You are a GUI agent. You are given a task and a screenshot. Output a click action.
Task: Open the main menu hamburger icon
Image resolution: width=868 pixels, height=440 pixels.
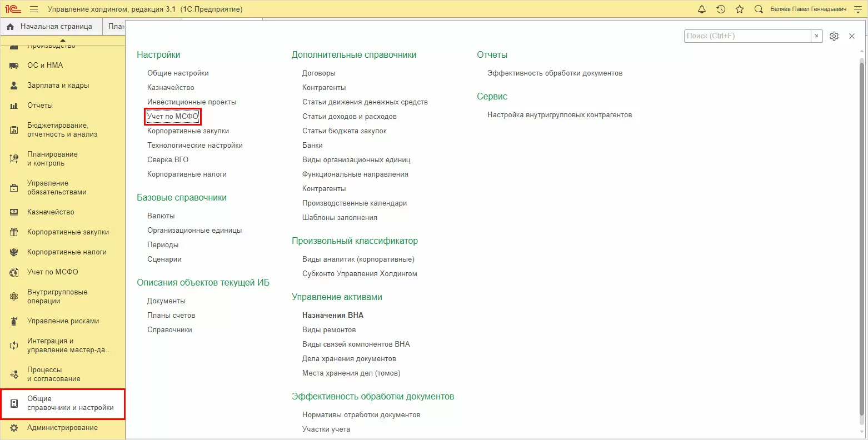click(x=34, y=9)
